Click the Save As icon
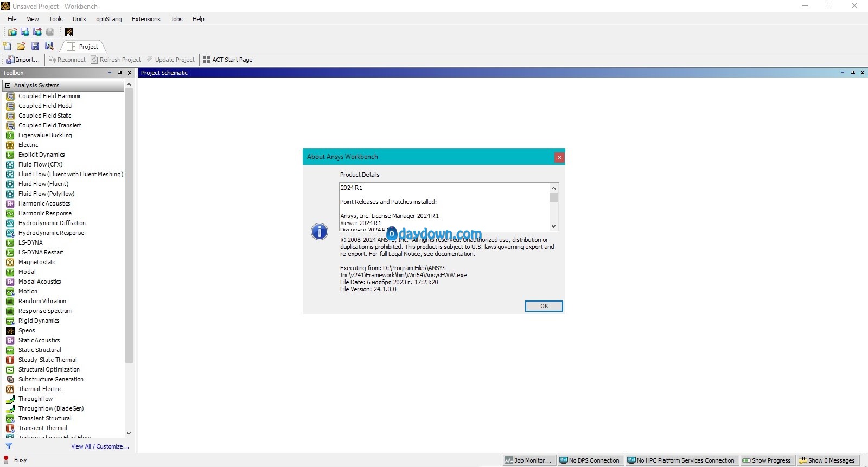This screenshot has height=467, width=868. 49,46
